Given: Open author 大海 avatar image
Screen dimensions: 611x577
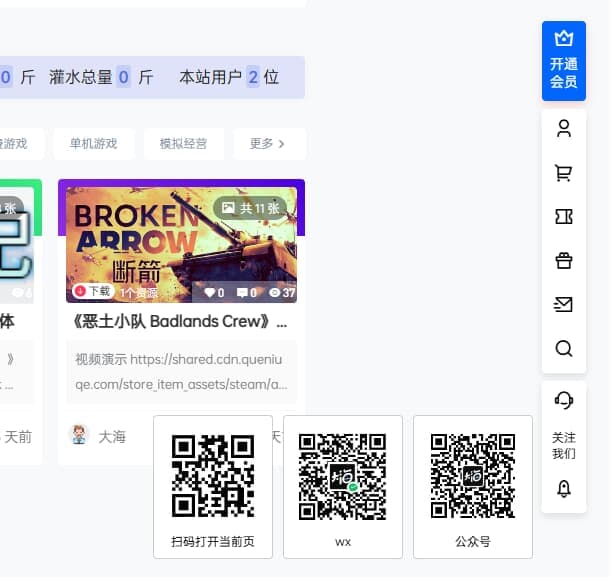Looking at the screenshot, I should coord(79,436).
